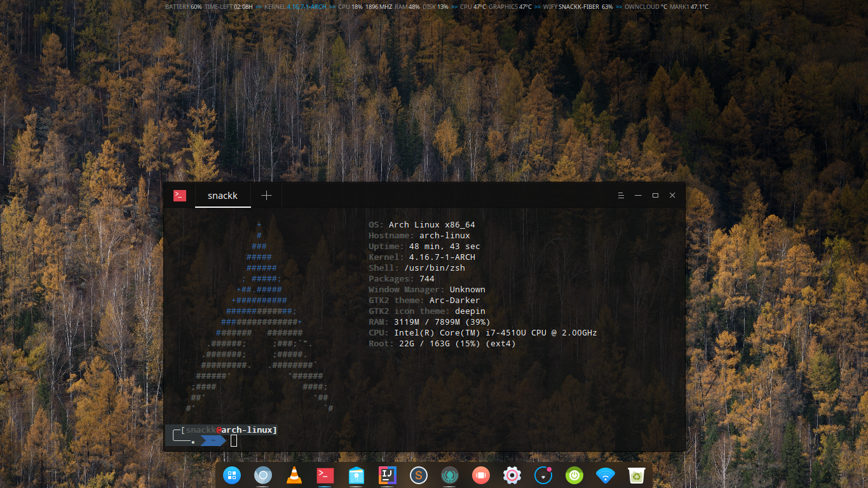Open system settings gear in dock
The width and height of the screenshot is (868, 488).
(x=512, y=475)
